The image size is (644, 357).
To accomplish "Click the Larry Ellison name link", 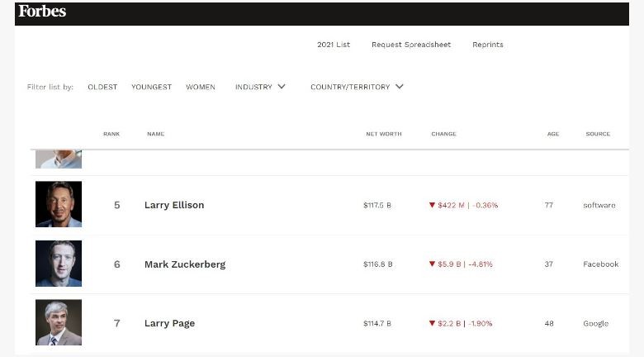I will point(174,205).
